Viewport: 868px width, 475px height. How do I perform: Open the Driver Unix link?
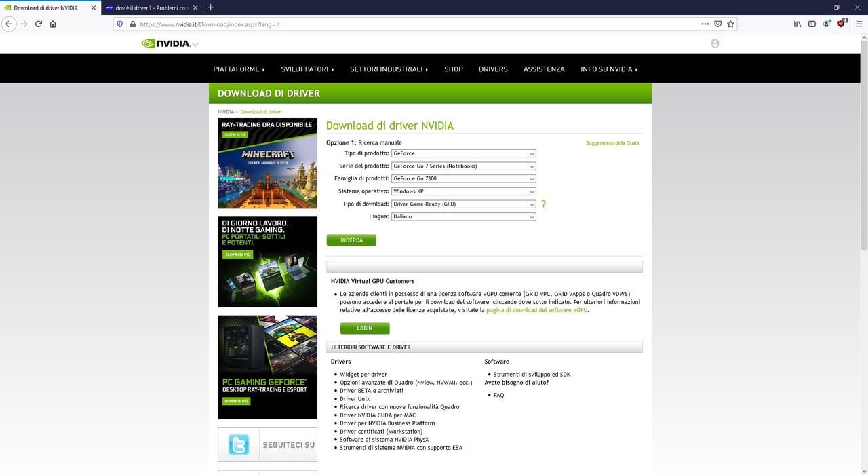[x=355, y=399]
